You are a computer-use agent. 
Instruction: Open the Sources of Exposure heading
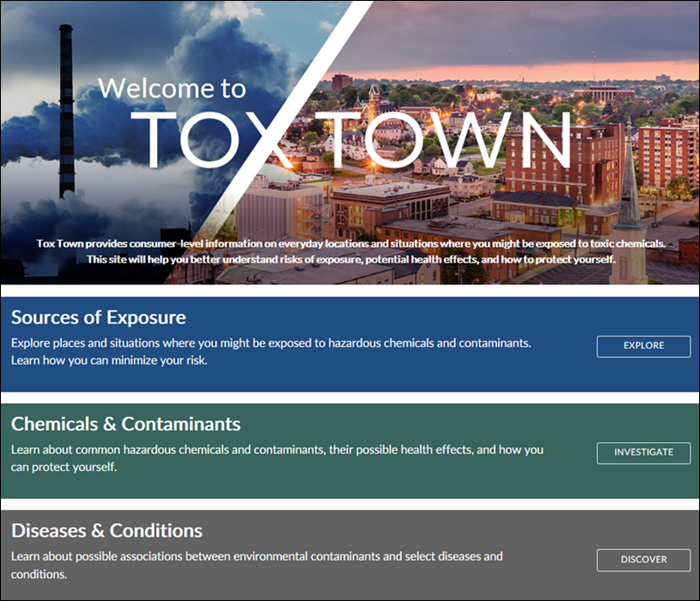(99, 317)
